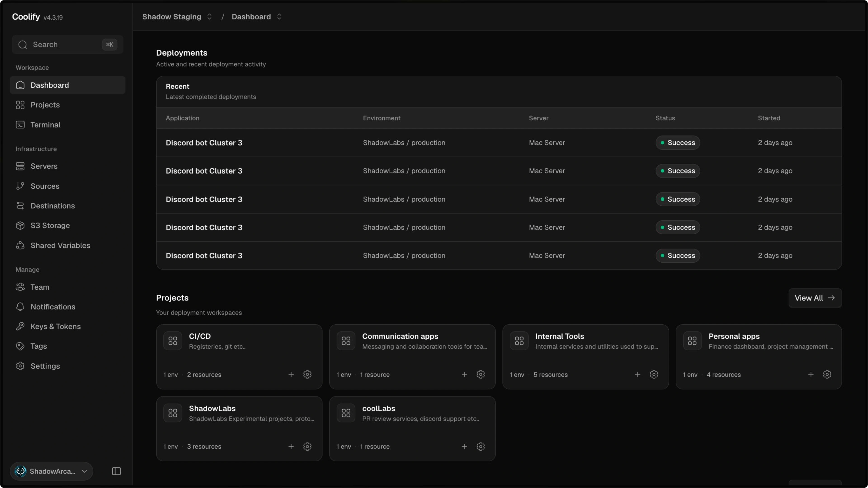868x488 pixels.
Task: Open Communication apps project settings gear
Action: pos(481,375)
